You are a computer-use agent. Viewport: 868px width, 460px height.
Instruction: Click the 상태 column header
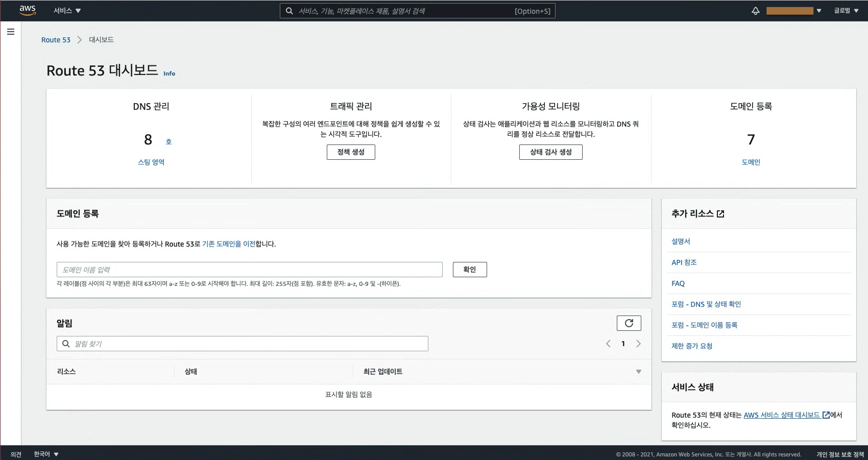pos(190,372)
